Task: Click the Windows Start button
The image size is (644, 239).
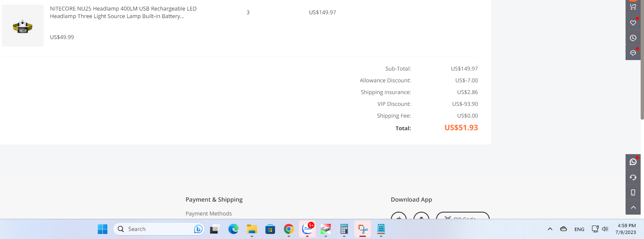Action: coord(102,229)
